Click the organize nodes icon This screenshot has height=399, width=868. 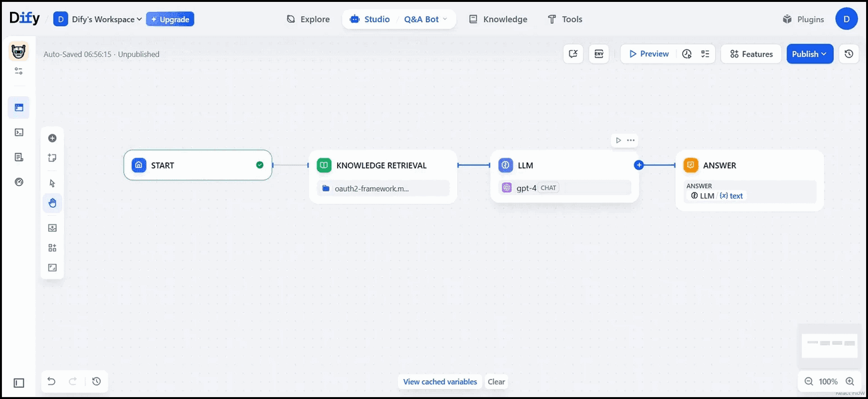[52, 248]
